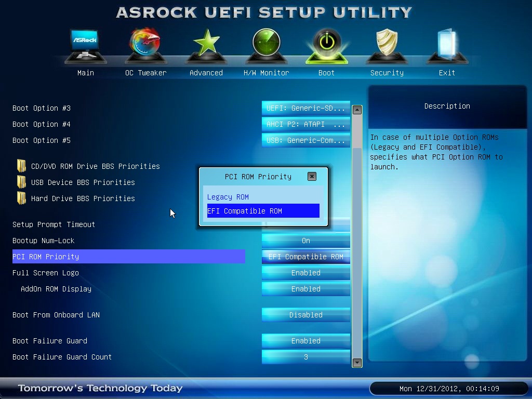This screenshot has height=399, width=532.
Task: Select the Boot Failure Guard Count label
Action: pos(62,357)
